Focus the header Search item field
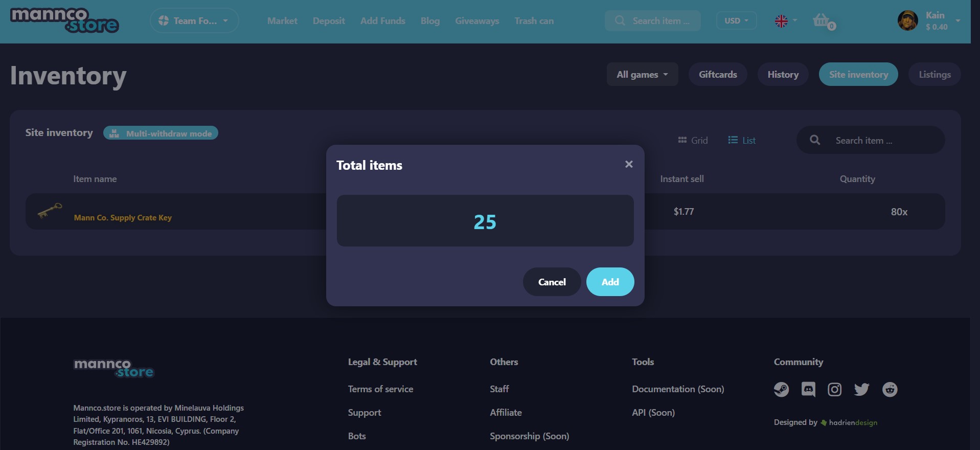 [653, 21]
